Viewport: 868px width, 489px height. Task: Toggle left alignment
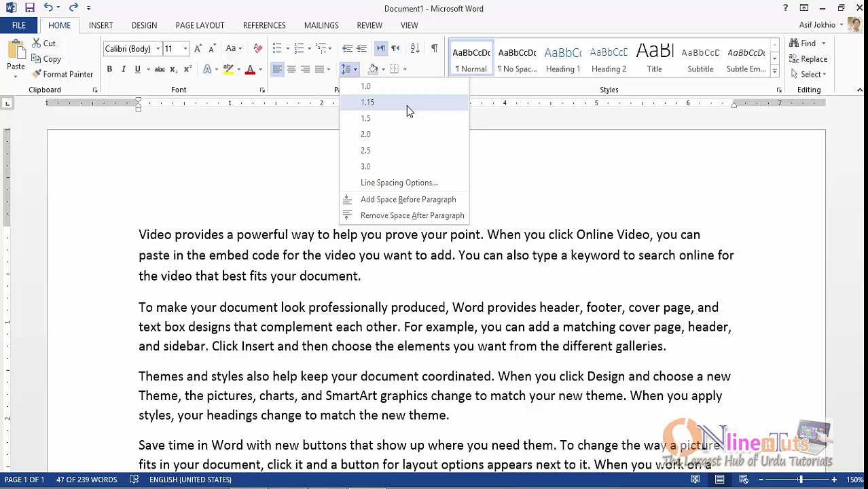click(x=276, y=69)
